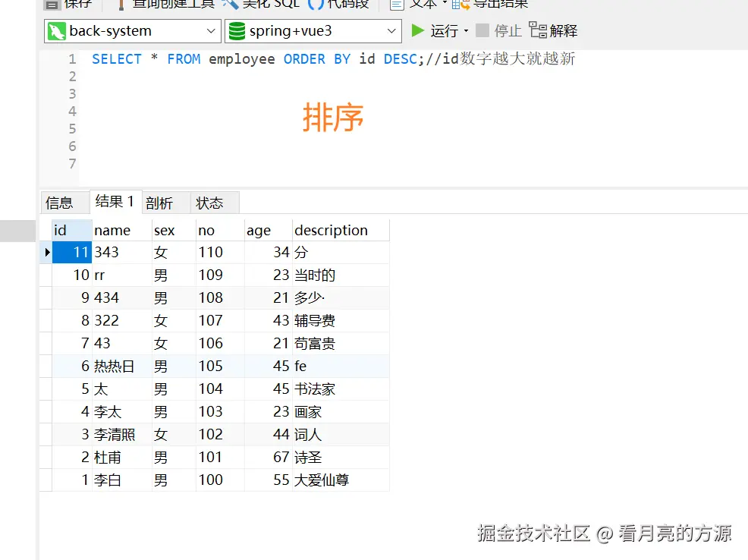The width and height of the screenshot is (748, 560).
Task: Select the name cell '李白'
Action: 121,480
